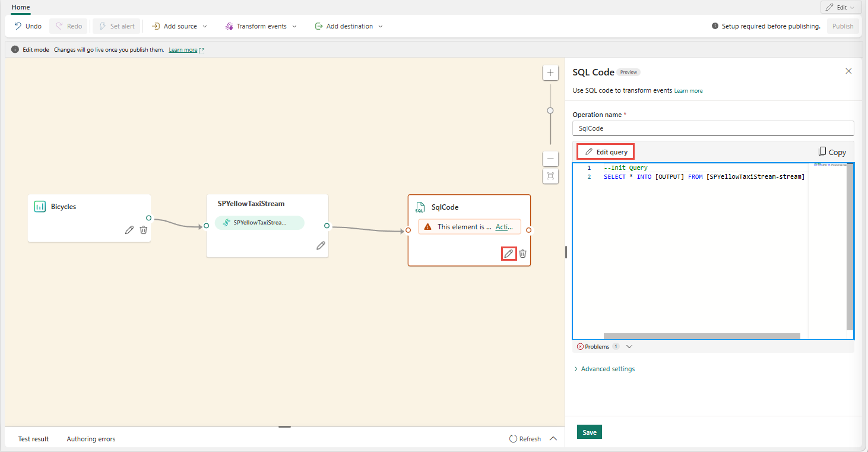The image size is (868, 452).
Task: Close the SQL Code panel
Action: point(848,71)
